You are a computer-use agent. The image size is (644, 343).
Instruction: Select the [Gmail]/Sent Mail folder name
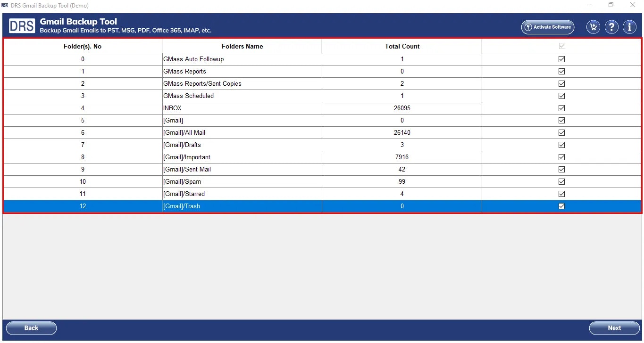[x=187, y=169]
